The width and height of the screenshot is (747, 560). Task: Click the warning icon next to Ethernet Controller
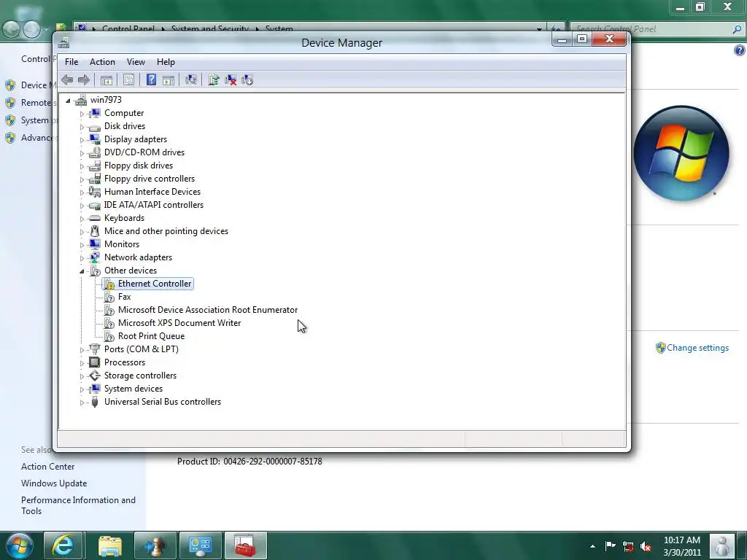coord(109,284)
